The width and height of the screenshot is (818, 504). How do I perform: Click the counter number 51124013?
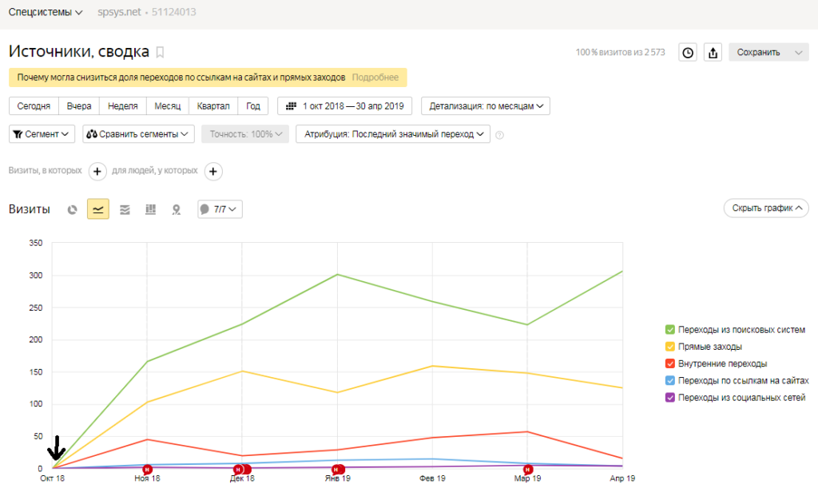click(173, 12)
